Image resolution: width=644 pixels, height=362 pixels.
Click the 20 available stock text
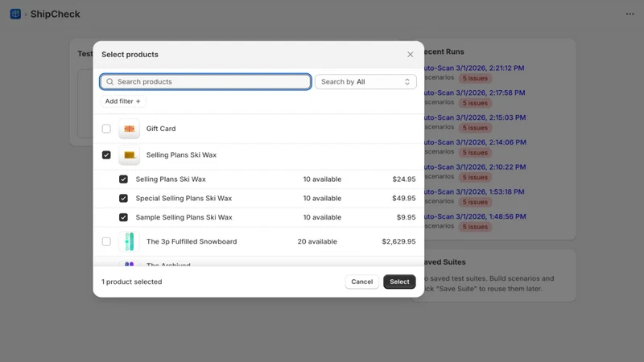[317, 241]
